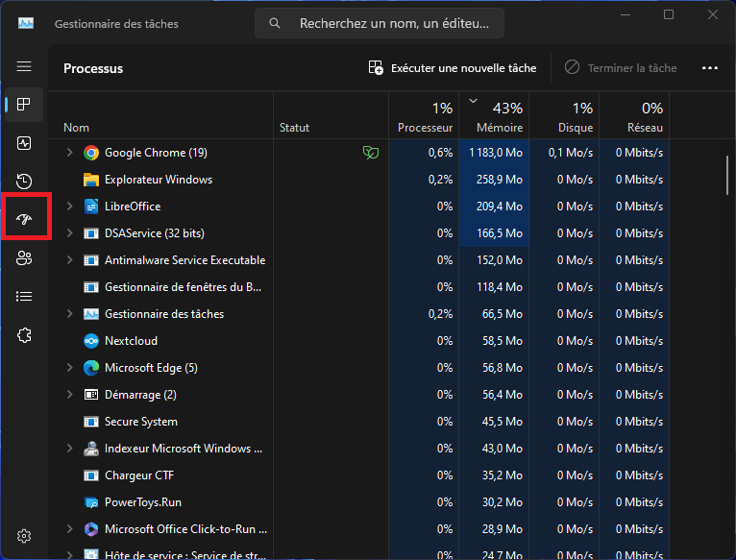This screenshot has width=736, height=560.
Task: Expand the Démarrage (2) group
Action: (x=69, y=395)
